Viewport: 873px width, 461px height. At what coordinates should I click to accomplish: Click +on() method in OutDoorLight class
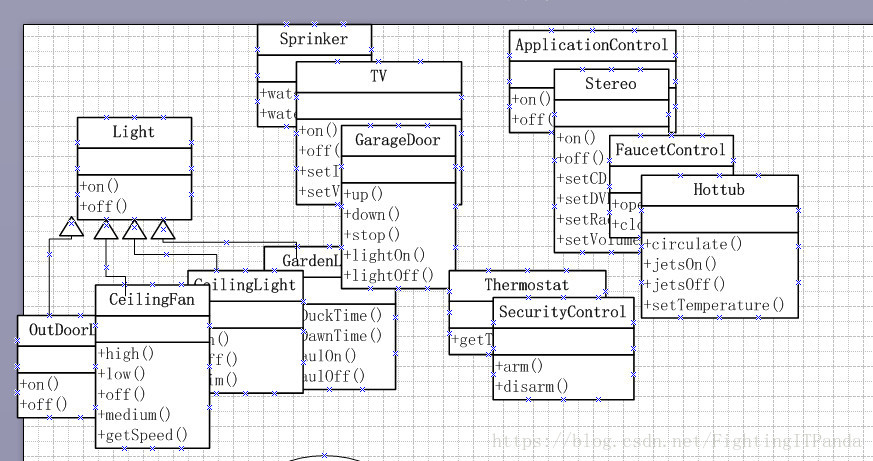[39, 384]
